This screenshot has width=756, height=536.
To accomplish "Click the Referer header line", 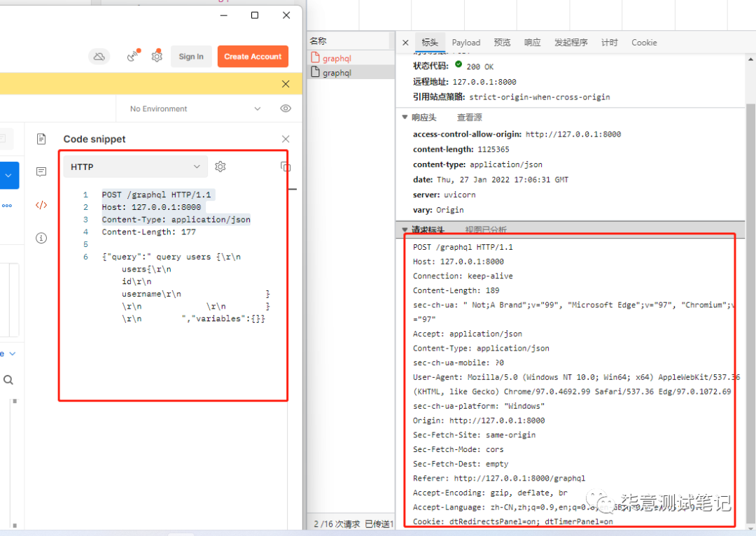I will pos(498,479).
